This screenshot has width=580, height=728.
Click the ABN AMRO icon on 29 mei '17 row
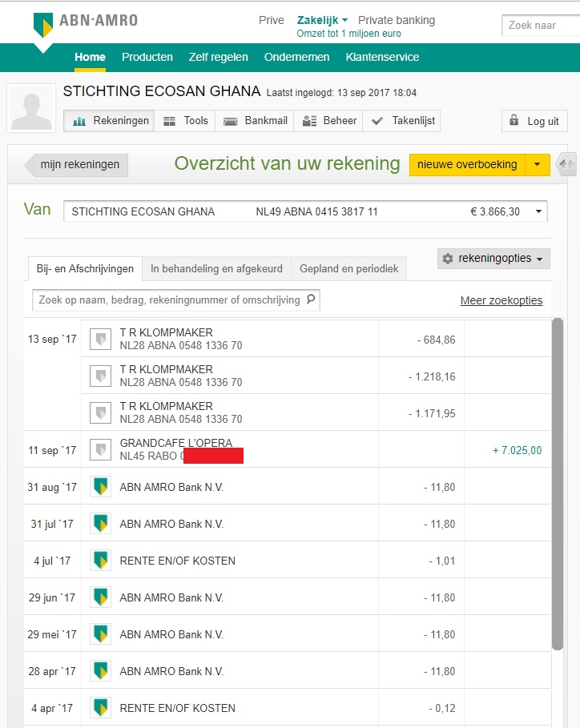[x=100, y=633]
